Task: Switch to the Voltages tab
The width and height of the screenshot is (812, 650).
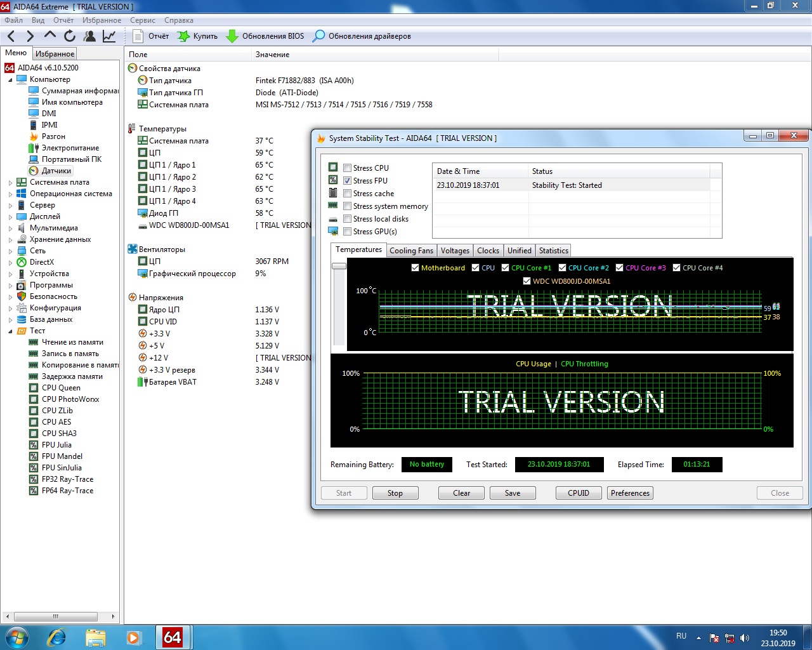Action: pyautogui.click(x=455, y=251)
